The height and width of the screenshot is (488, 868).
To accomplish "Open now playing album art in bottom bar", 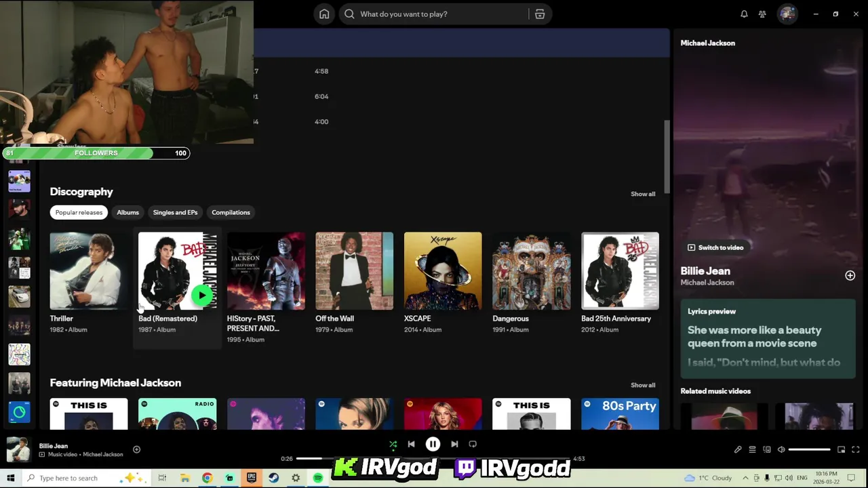I will (x=18, y=449).
